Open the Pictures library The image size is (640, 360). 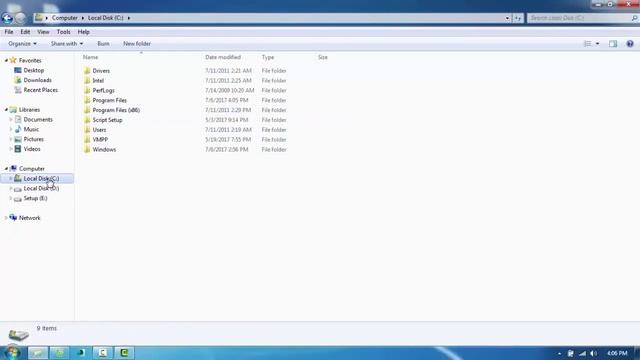[33, 139]
